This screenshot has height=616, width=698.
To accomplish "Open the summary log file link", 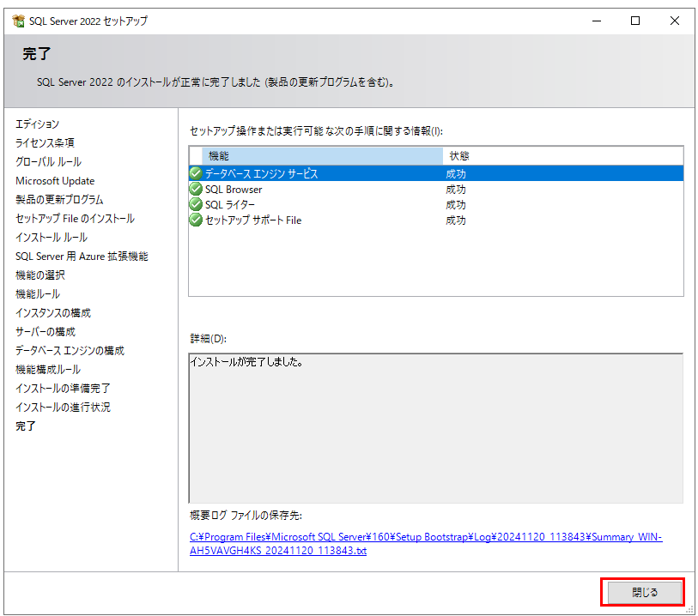I will pos(425,543).
